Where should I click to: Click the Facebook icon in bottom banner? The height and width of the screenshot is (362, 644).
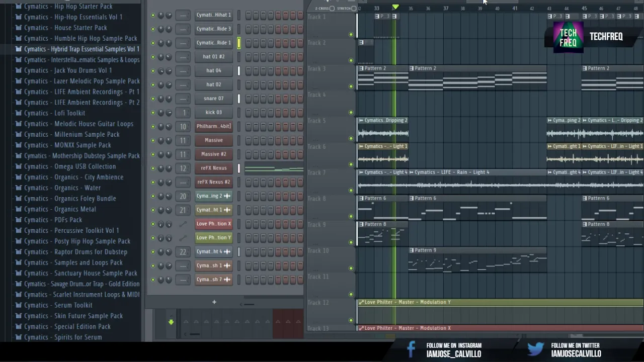(411, 349)
